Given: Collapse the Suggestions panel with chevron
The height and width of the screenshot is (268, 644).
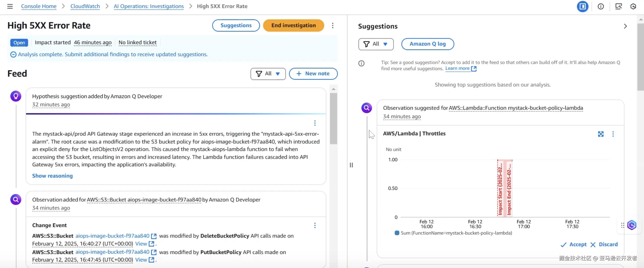Looking at the screenshot, I should (x=625, y=26).
